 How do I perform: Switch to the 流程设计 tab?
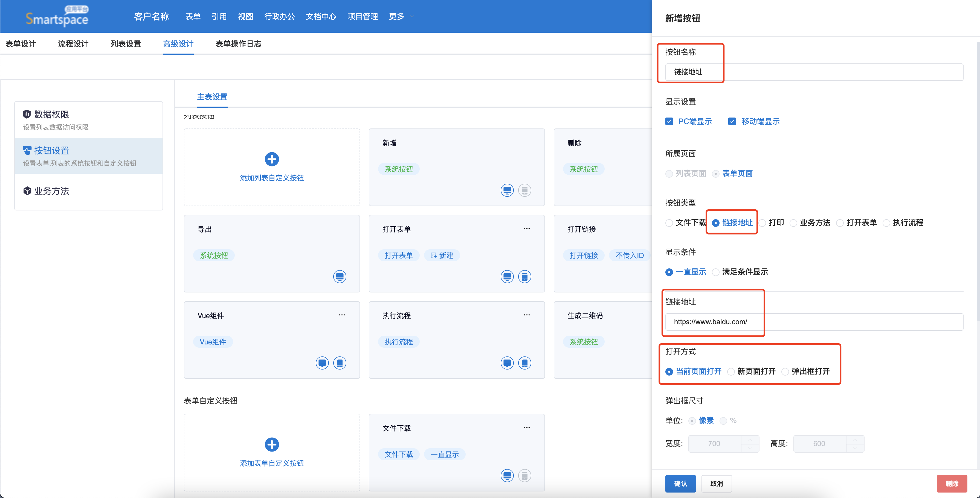[x=73, y=44]
